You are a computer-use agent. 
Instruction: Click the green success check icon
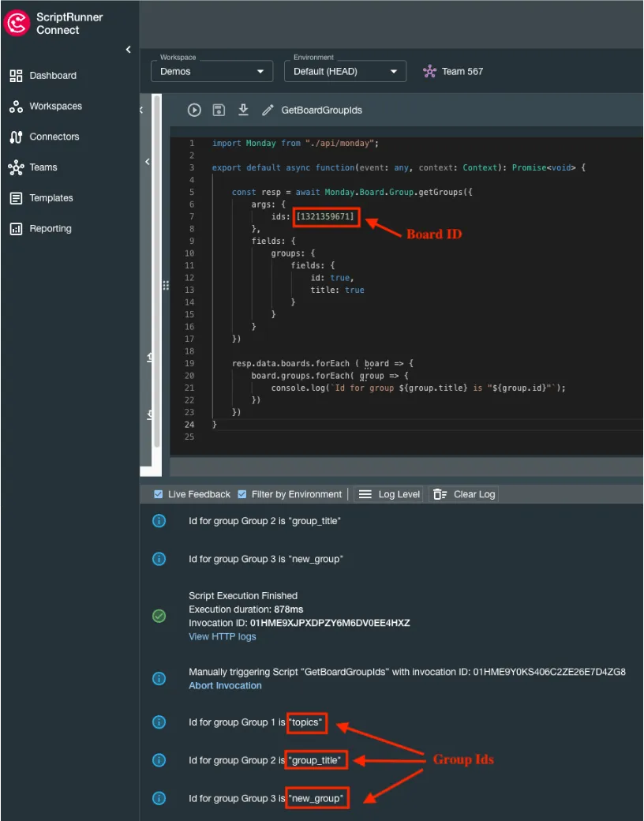(159, 617)
